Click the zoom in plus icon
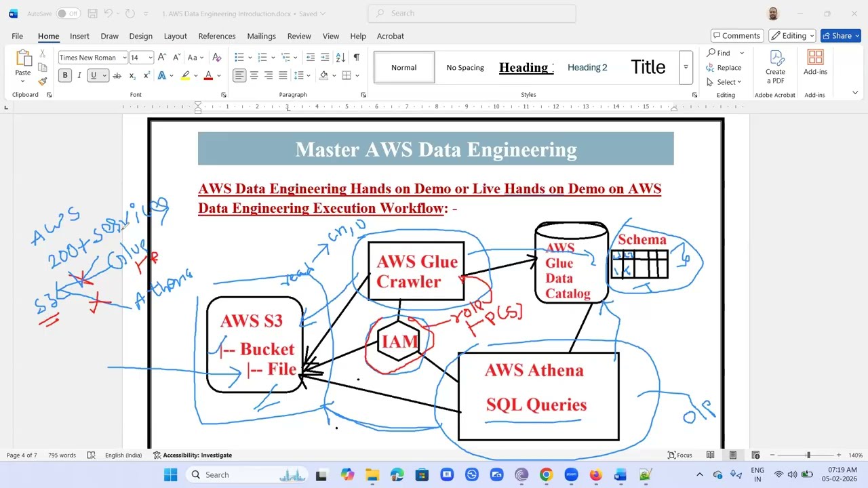 pos(839,455)
